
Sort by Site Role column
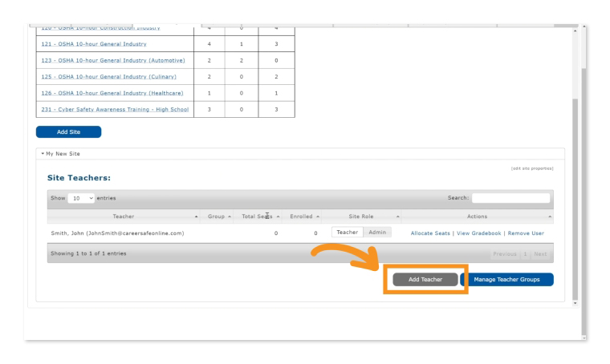pos(361,216)
